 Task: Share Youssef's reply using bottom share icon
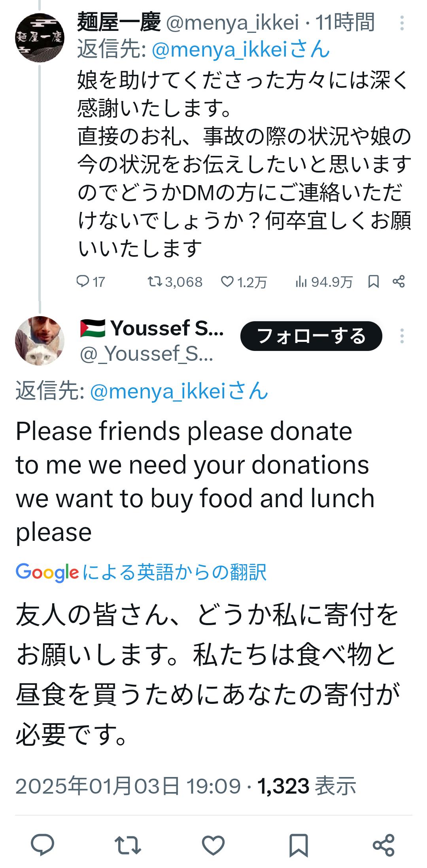tap(384, 845)
